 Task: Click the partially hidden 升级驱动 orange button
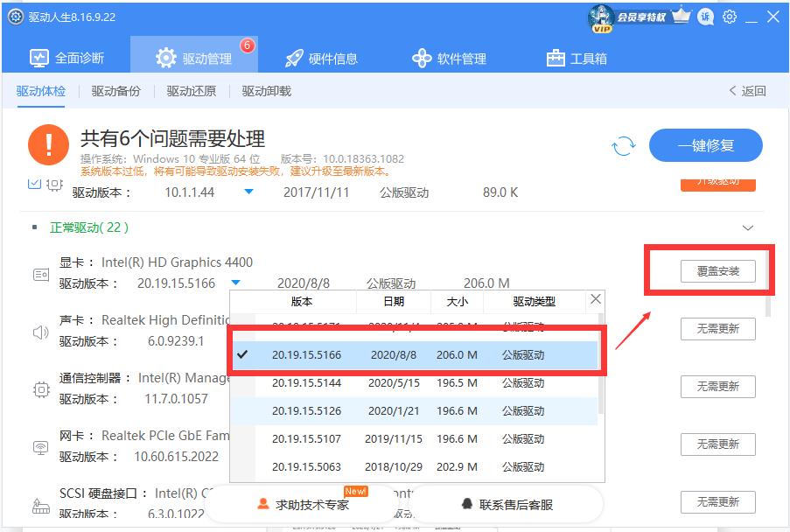(x=718, y=185)
